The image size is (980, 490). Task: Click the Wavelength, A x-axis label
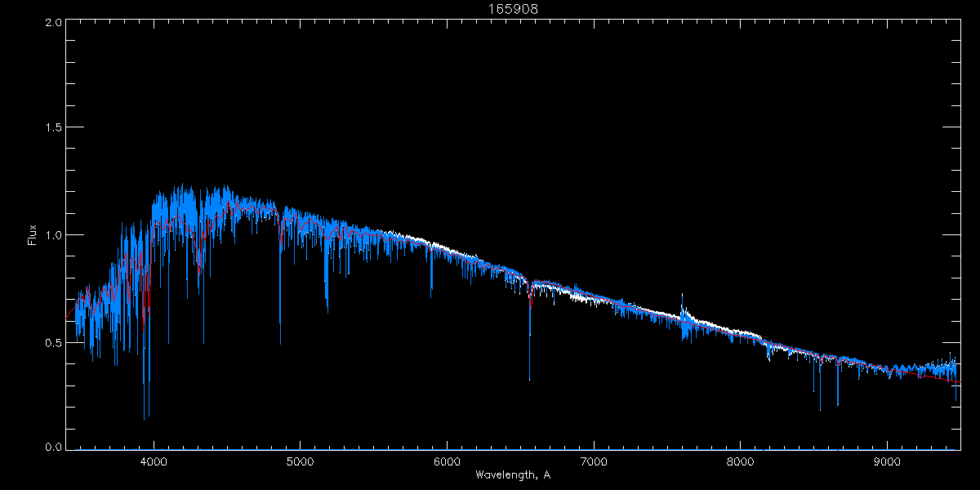(x=513, y=474)
